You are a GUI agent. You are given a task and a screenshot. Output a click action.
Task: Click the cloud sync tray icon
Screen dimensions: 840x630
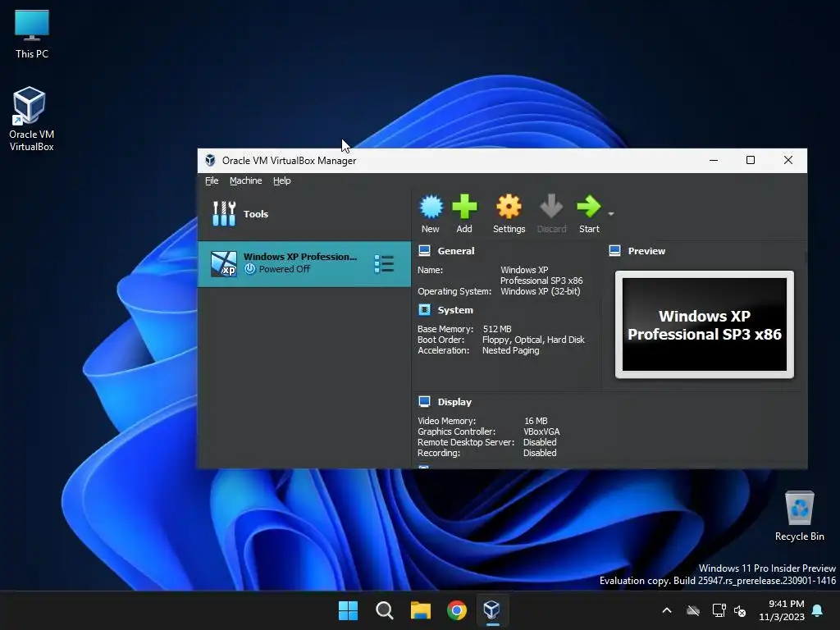(x=693, y=610)
